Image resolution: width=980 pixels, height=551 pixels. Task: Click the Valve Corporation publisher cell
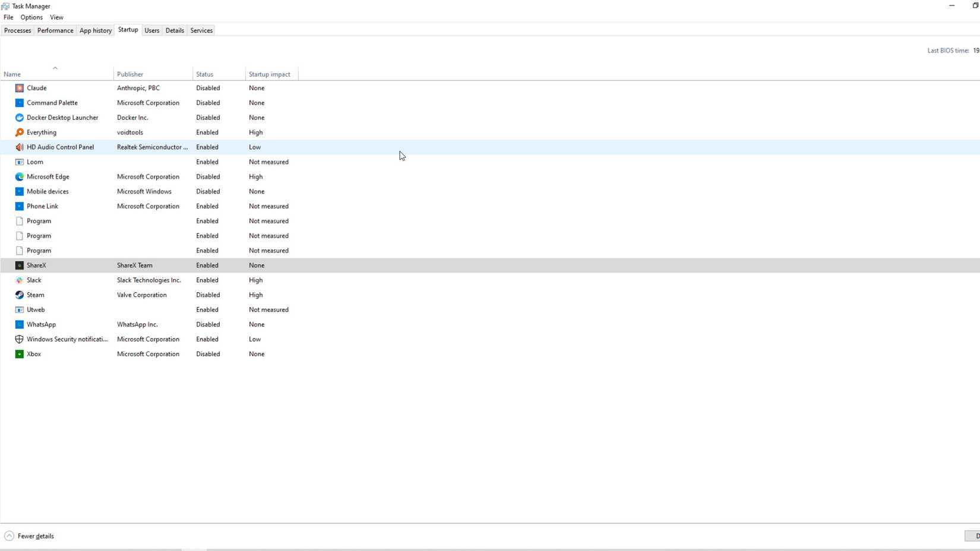point(142,295)
